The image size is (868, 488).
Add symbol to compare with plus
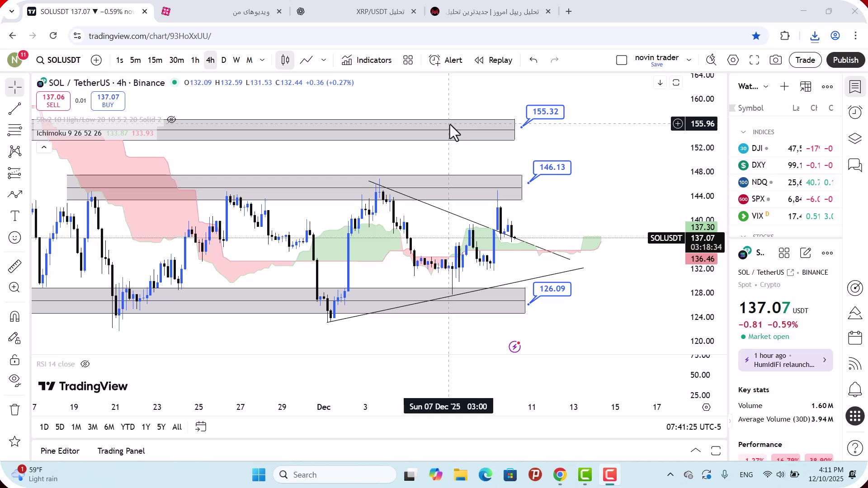pos(96,60)
